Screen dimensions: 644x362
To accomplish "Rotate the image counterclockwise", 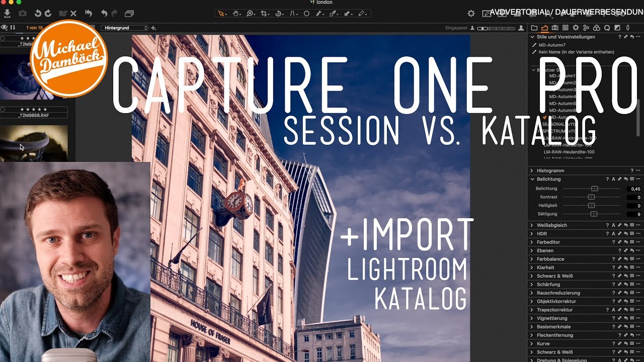I will pyautogui.click(x=38, y=14).
